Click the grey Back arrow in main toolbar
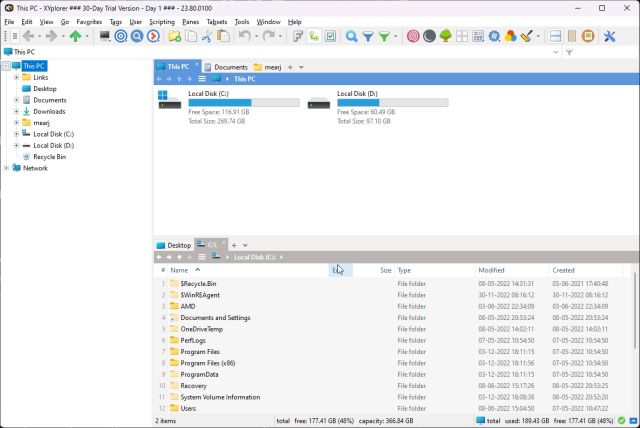The image size is (640, 428). click(28, 36)
